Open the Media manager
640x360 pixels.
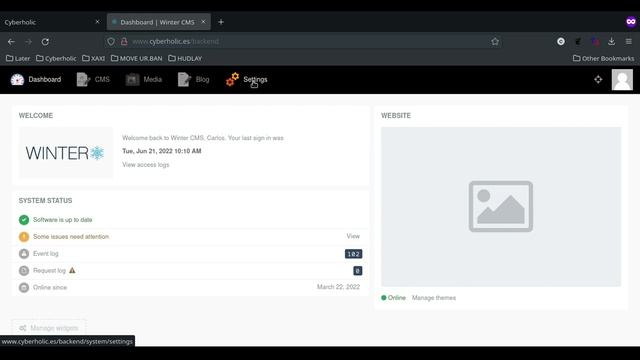pos(144,80)
